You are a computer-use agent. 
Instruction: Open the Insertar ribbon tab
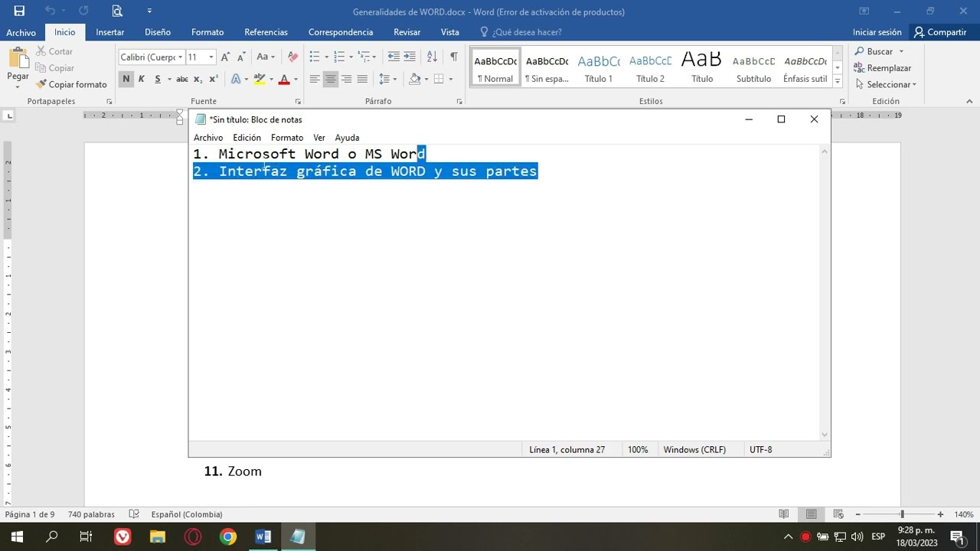(x=110, y=32)
